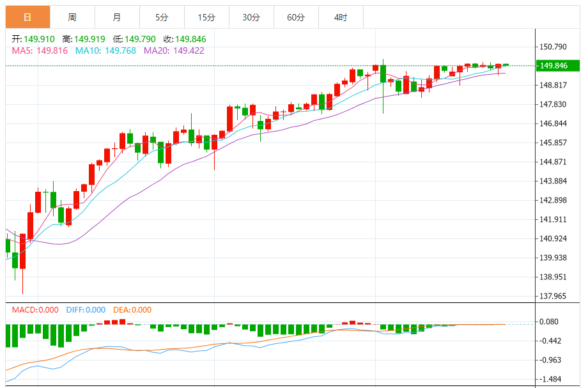Open the 15分 timeframe tab
The height and width of the screenshot is (388, 588).
[x=206, y=17]
